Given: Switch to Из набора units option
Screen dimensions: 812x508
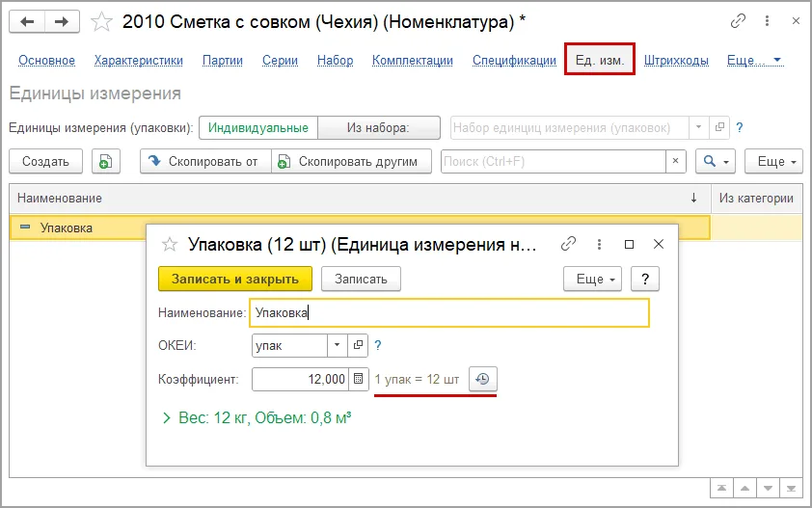Looking at the screenshot, I should point(379,128).
